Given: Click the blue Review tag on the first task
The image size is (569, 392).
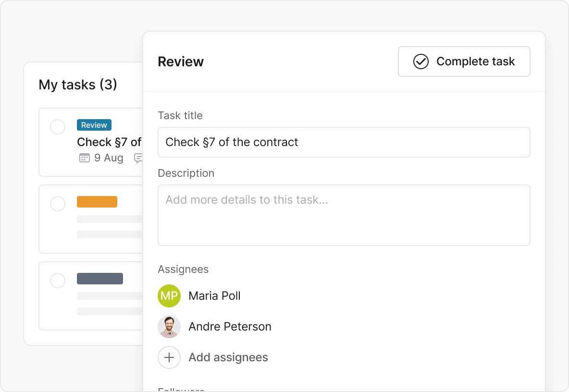Looking at the screenshot, I should coord(94,125).
